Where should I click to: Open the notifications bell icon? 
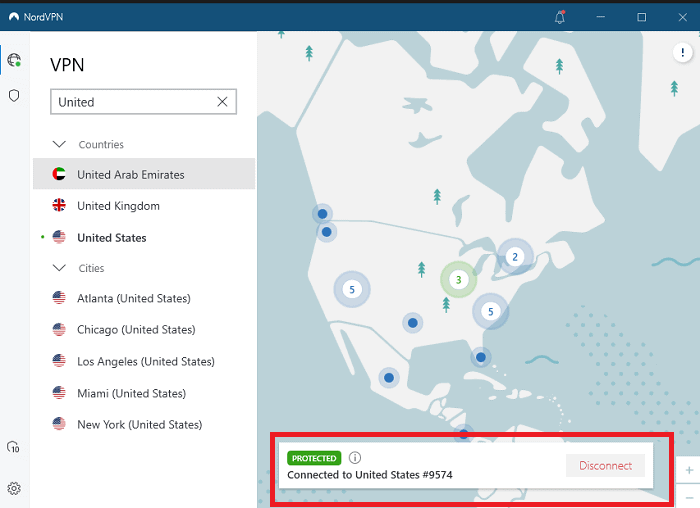coord(559,17)
